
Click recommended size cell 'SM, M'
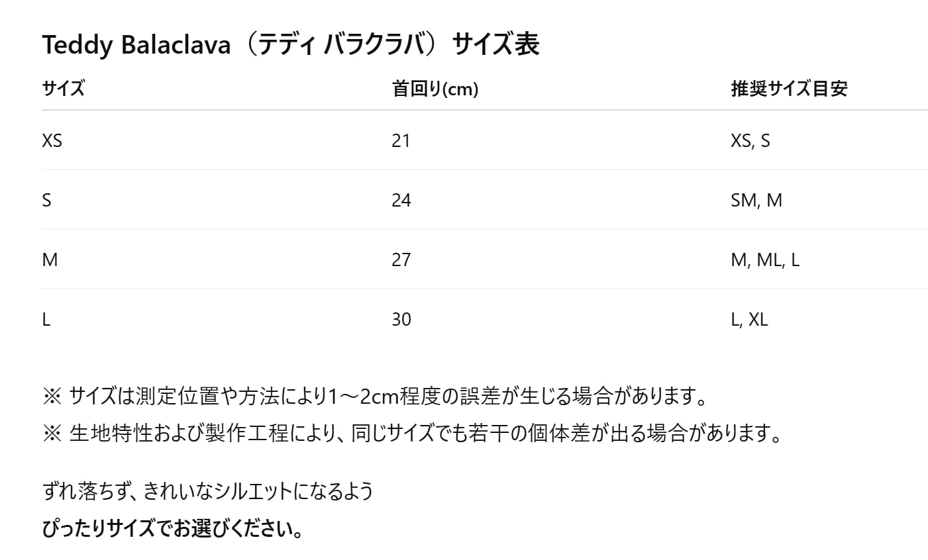[x=756, y=200]
